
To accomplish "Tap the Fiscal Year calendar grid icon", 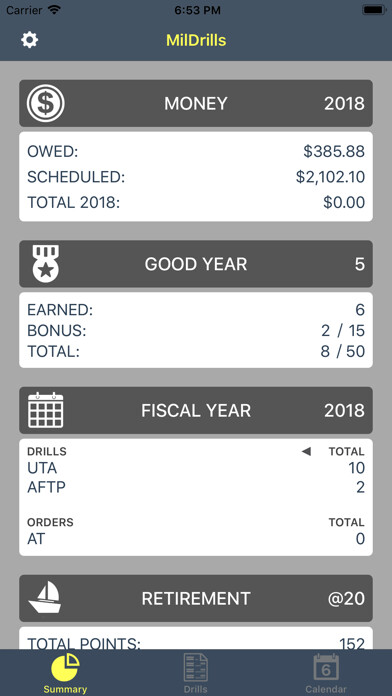I will point(45,410).
